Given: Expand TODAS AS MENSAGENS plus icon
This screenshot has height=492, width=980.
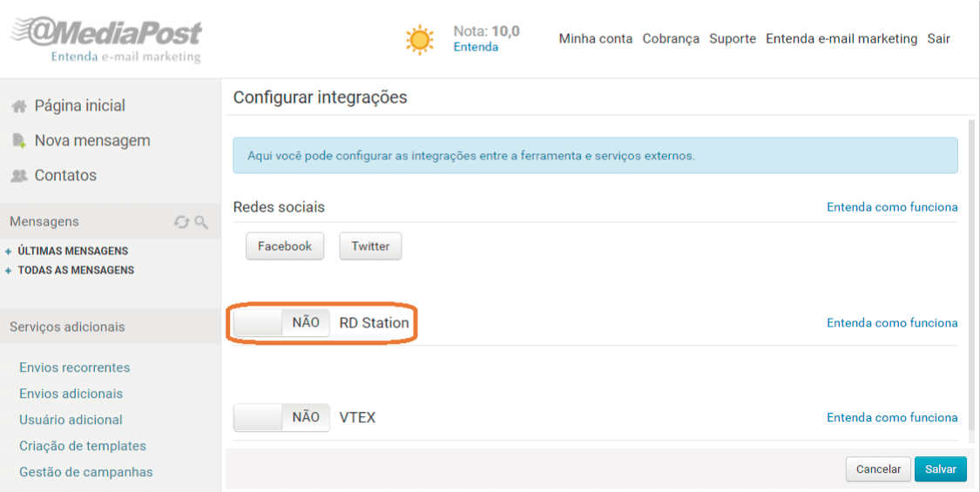Looking at the screenshot, I should pyautogui.click(x=8, y=271).
